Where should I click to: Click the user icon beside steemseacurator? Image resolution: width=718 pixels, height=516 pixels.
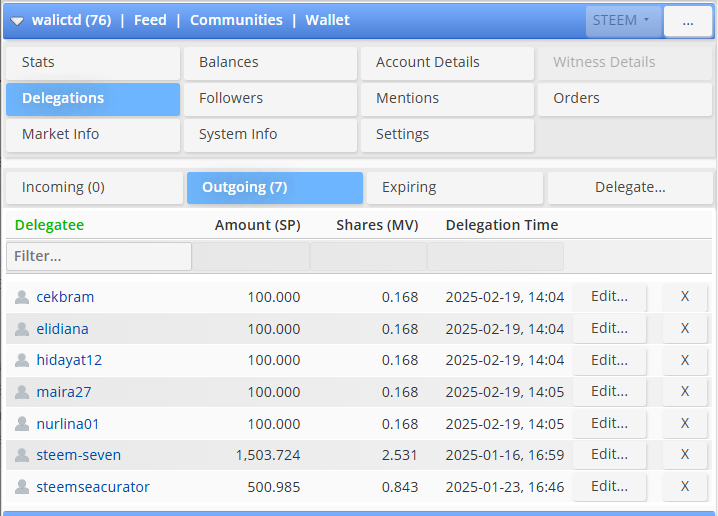(x=22, y=487)
